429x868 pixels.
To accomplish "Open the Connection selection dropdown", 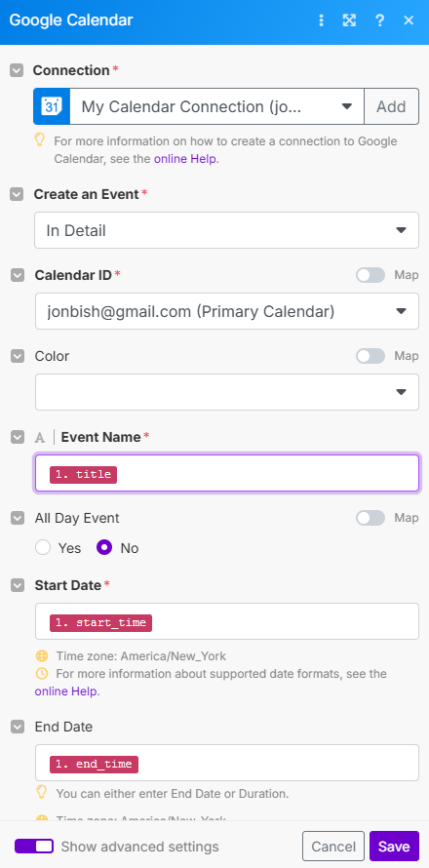I will [216, 106].
